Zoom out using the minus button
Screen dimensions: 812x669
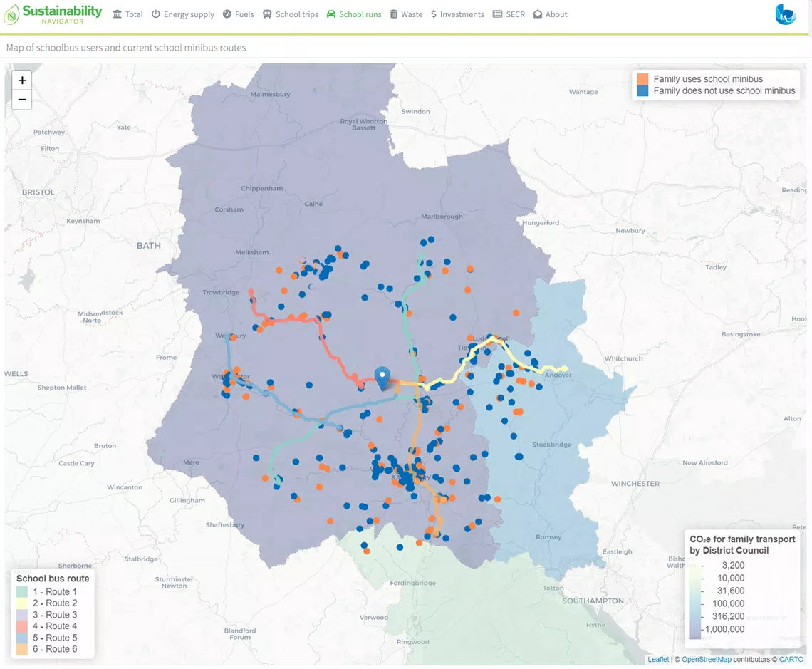coord(21,99)
